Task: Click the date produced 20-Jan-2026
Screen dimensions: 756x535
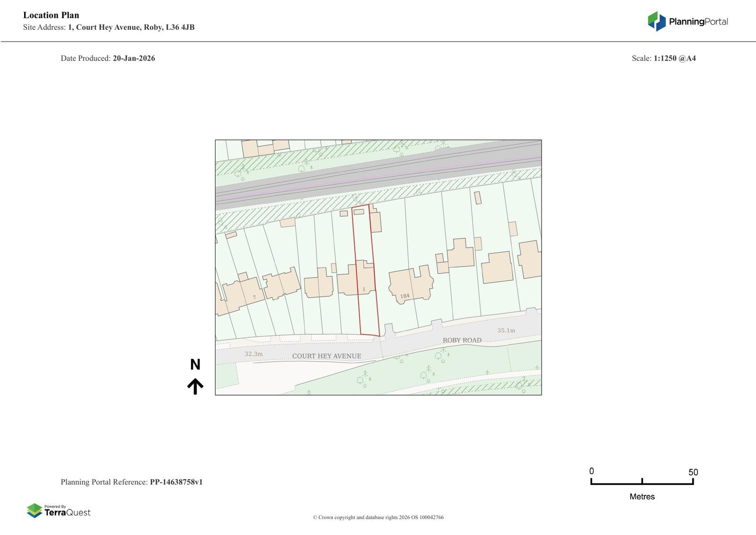Action: (134, 58)
